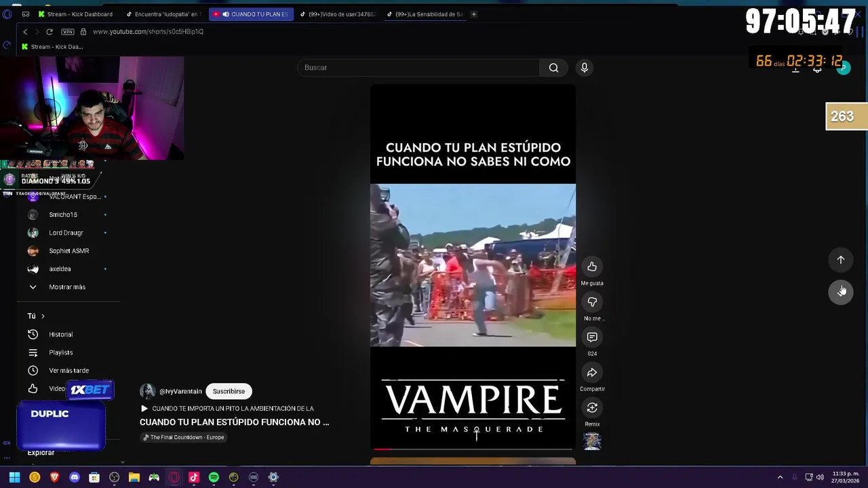The height and width of the screenshot is (488, 868).
Task: Open the Tú section chevron
Action: pyautogui.click(x=43, y=316)
